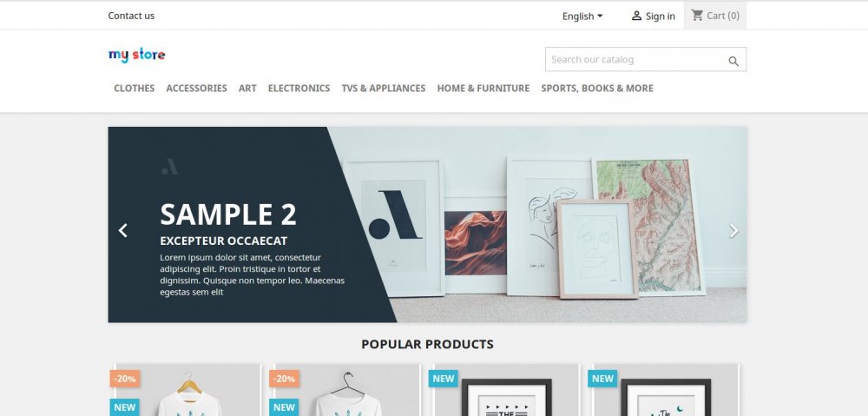The image size is (868, 416).
Task: Open Sports, Books & More menu
Action: pos(597,88)
